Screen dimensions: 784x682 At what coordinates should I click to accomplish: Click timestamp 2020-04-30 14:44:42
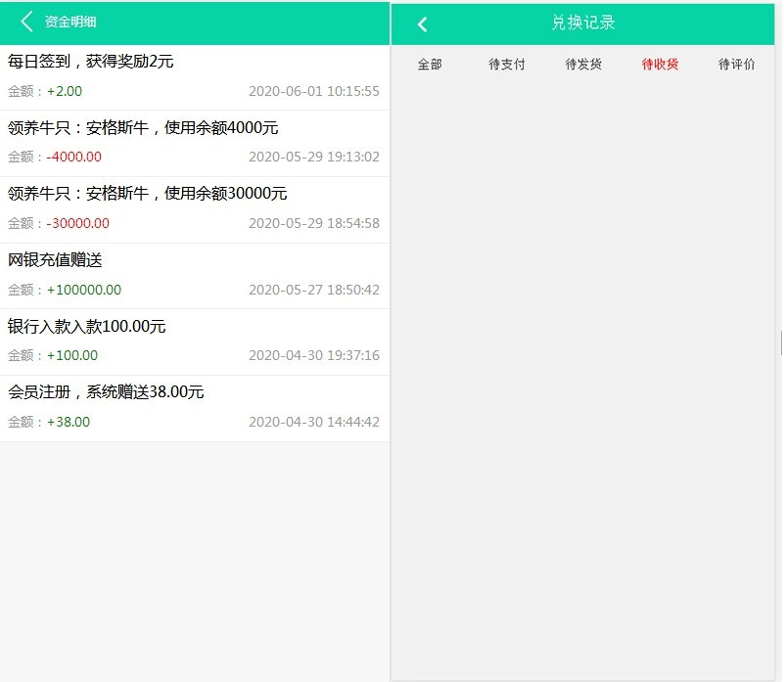313,422
